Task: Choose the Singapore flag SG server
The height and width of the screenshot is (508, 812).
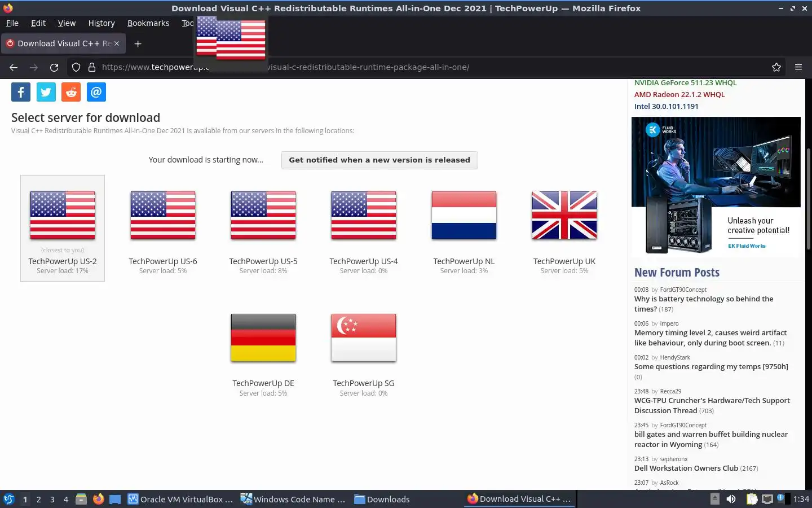Action: click(x=364, y=338)
